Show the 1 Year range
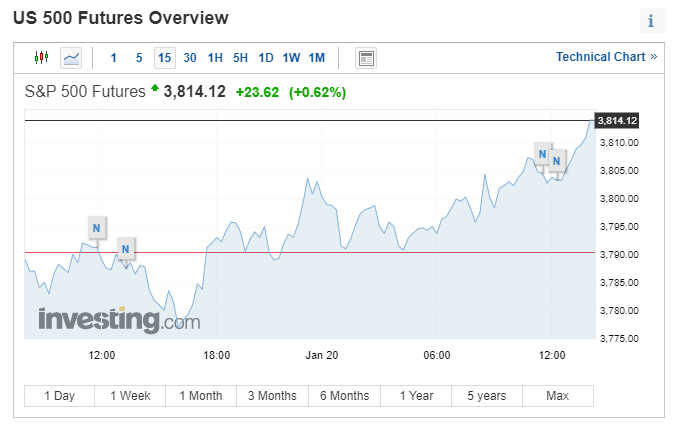The width and height of the screenshot is (682, 429). 416,396
